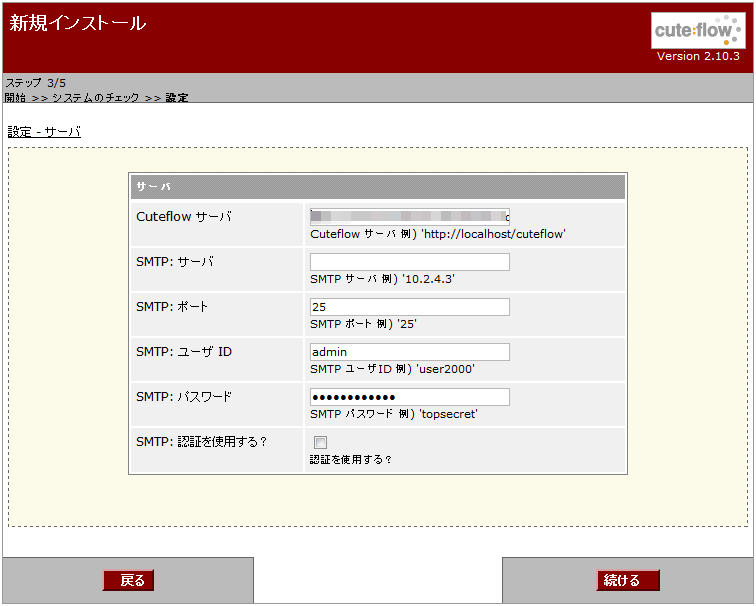Click the Cuteflow サーバ URL field

click(409, 217)
